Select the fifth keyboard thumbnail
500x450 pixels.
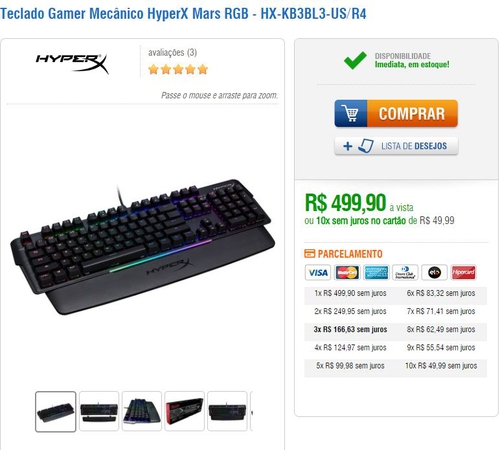227,412
